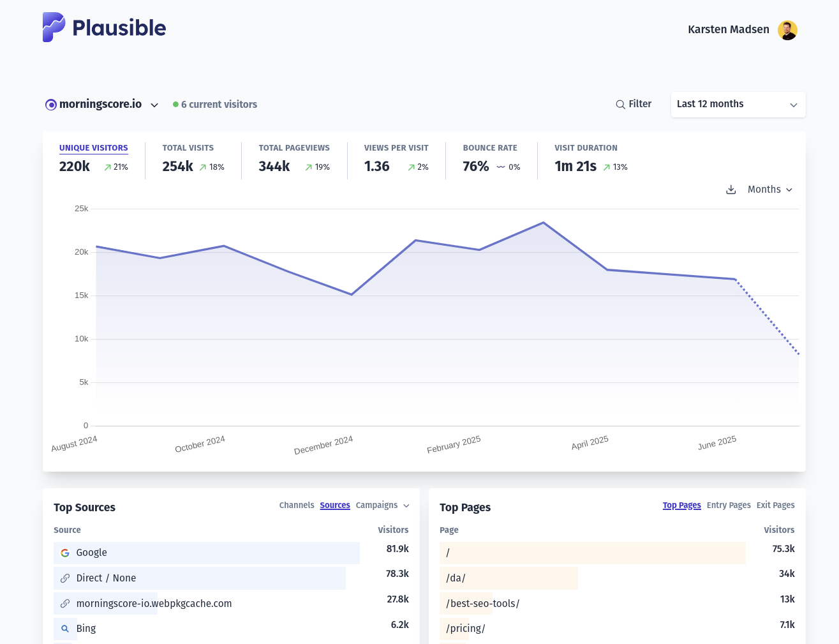Filter by the Google source row
This screenshot has width=839, height=644.
point(231,553)
